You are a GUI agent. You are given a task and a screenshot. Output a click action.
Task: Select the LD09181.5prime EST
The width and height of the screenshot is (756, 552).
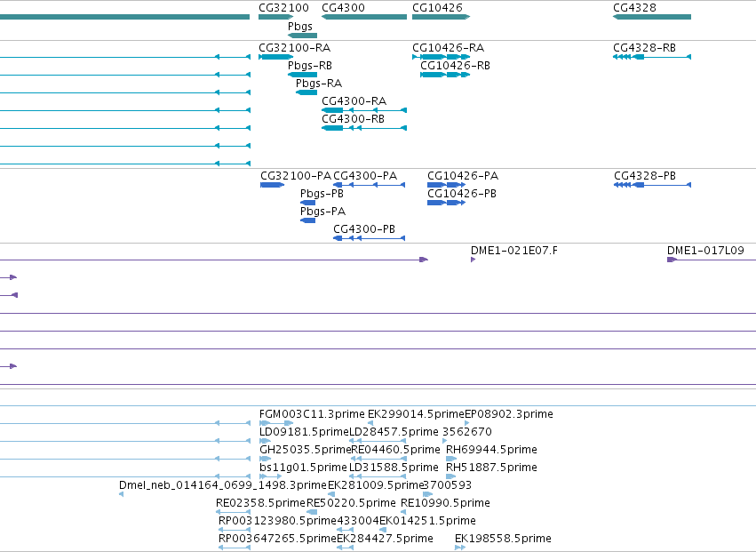pyautogui.click(x=266, y=441)
